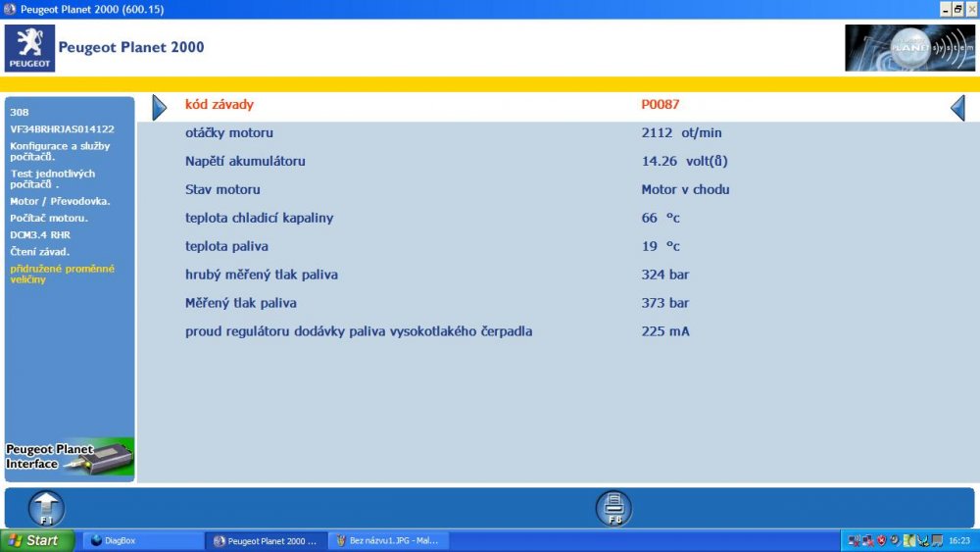Click the taskbar clock showing 16:23
Screen dimensions: 980x552
(x=959, y=541)
